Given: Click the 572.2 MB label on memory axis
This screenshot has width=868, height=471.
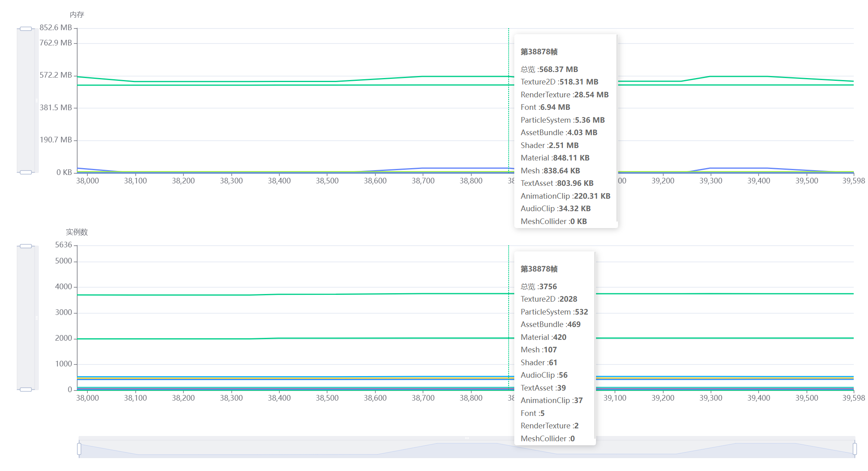Looking at the screenshot, I should 56,75.
